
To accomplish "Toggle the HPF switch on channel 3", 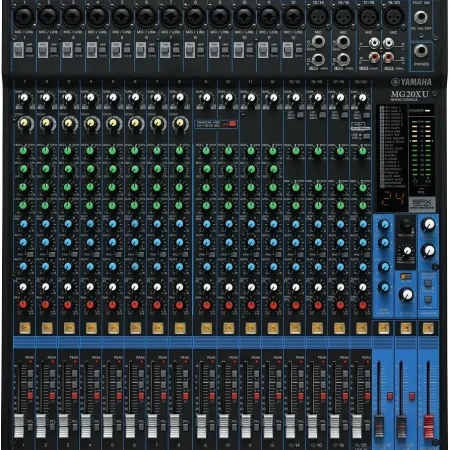I will (78, 50).
